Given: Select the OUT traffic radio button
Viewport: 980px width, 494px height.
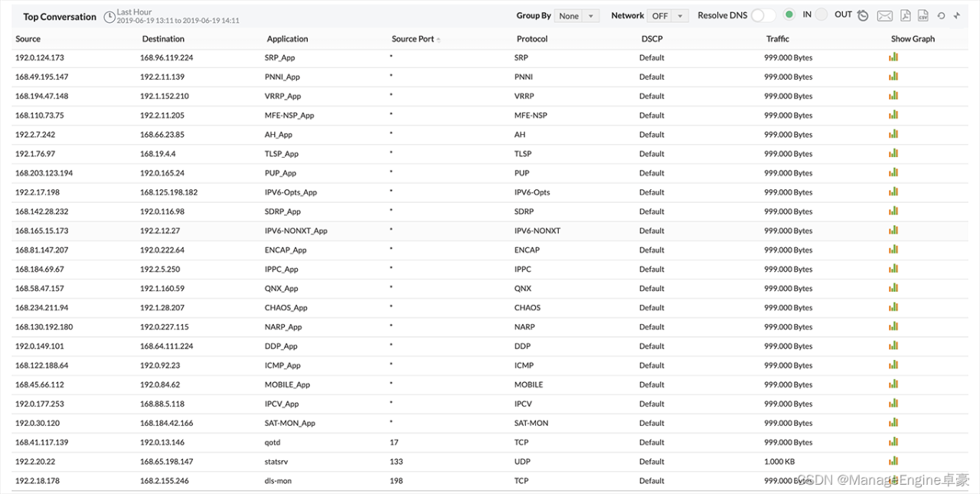Looking at the screenshot, I should [x=821, y=15].
